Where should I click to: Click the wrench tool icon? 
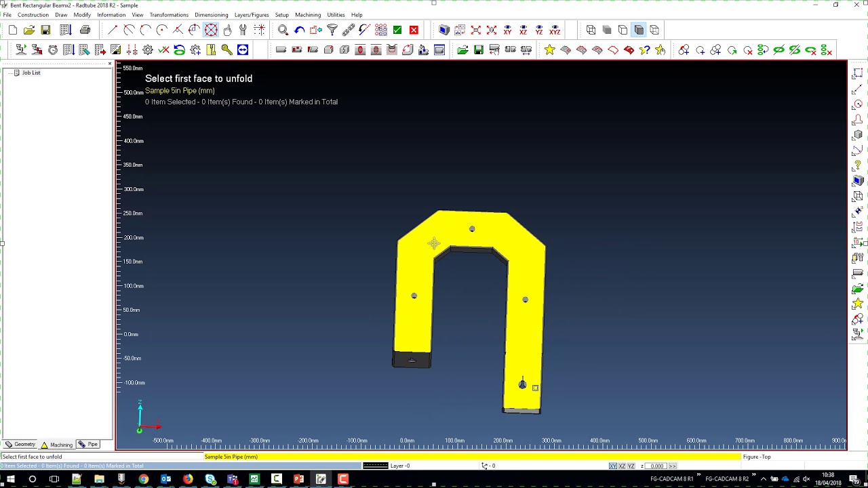[243, 30]
